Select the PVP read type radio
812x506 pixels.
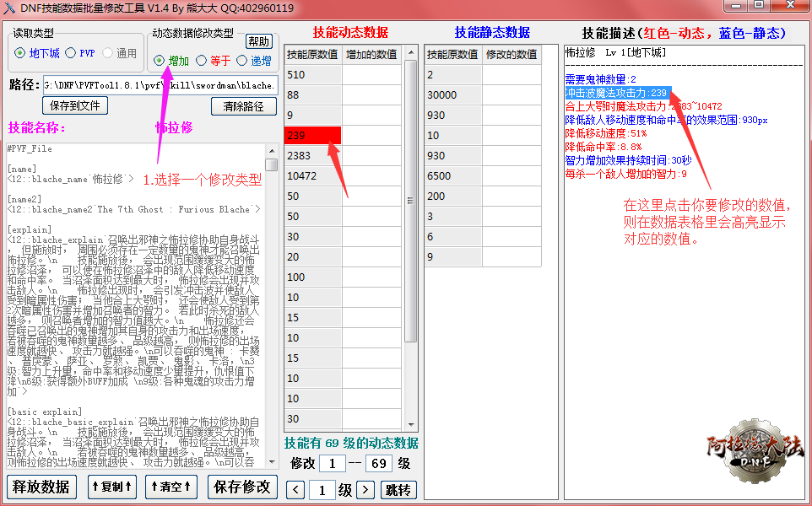pyautogui.click(x=71, y=53)
